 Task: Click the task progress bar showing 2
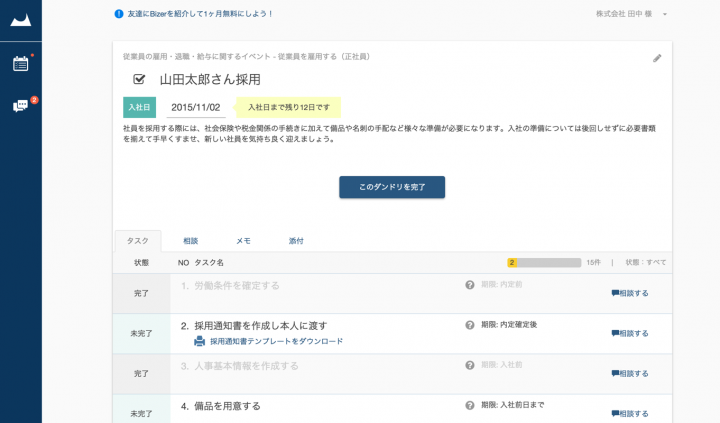click(544, 263)
